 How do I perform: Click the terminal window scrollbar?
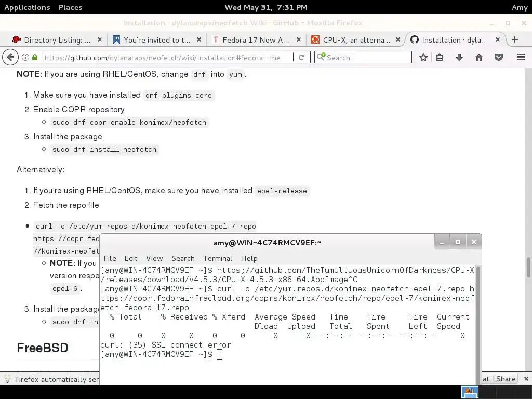tap(478, 325)
